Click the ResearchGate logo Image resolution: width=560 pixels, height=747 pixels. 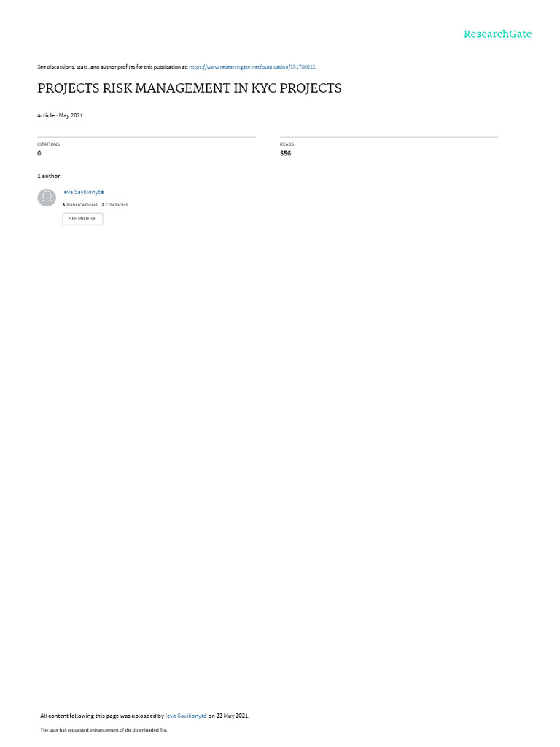click(497, 34)
